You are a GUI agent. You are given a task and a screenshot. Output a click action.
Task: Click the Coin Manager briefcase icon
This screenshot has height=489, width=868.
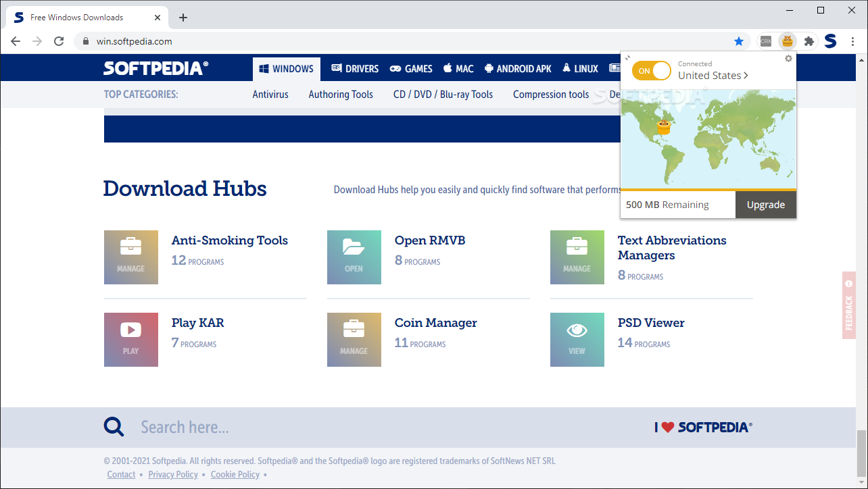point(354,340)
